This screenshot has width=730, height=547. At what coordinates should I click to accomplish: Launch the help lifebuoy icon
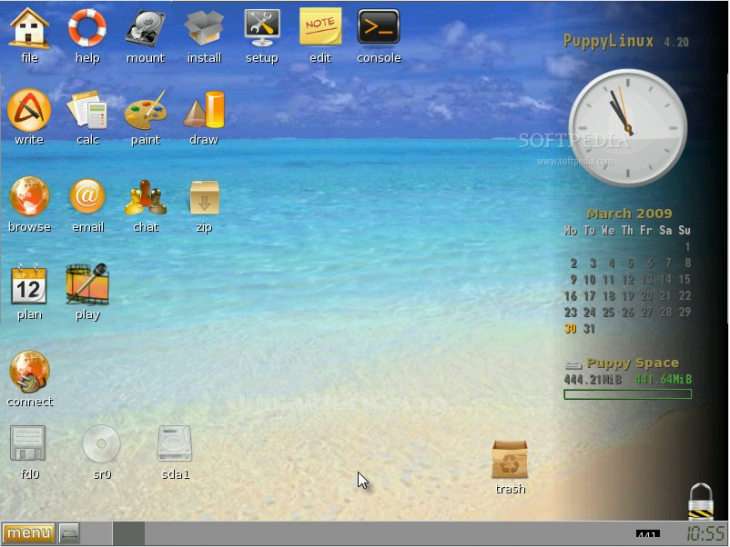(87, 28)
